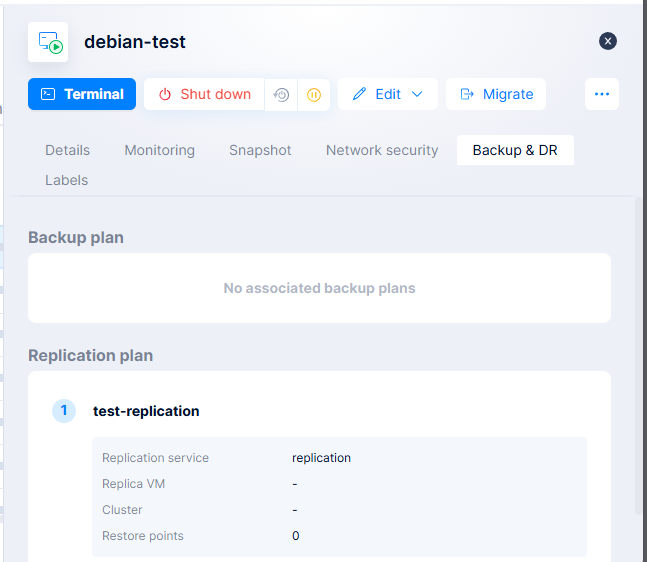The height and width of the screenshot is (562, 647).
Task: Switch to the Details tab
Action: (x=67, y=150)
